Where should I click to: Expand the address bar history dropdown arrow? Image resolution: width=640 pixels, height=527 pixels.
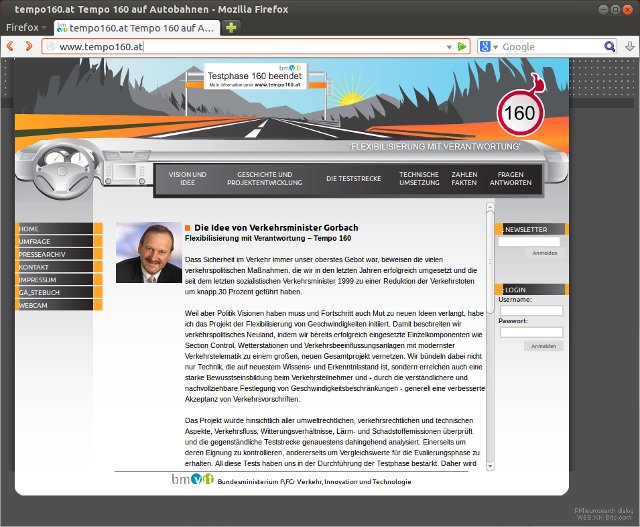pos(449,47)
